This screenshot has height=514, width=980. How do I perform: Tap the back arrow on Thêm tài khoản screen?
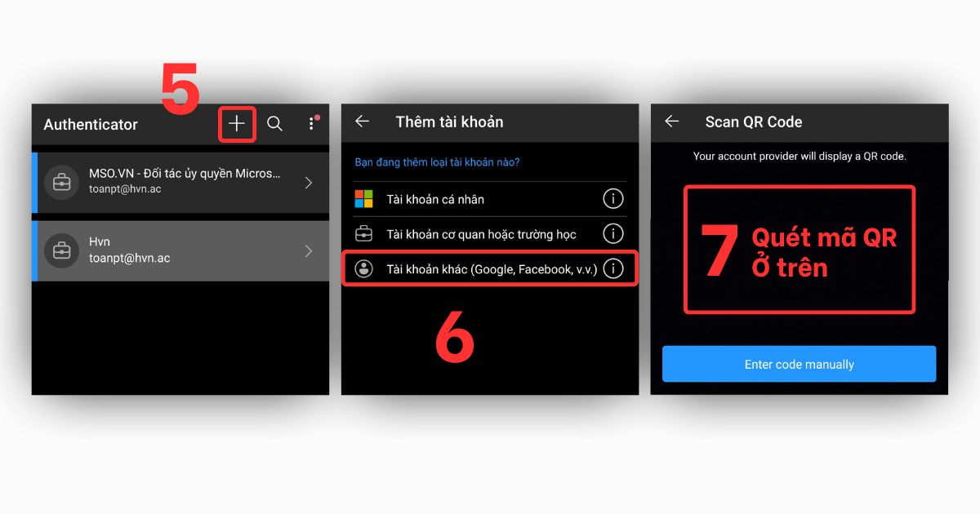[362, 121]
